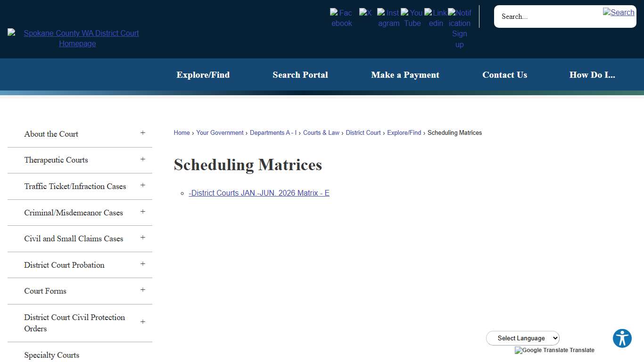Click the search magnifier icon

click(x=618, y=12)
